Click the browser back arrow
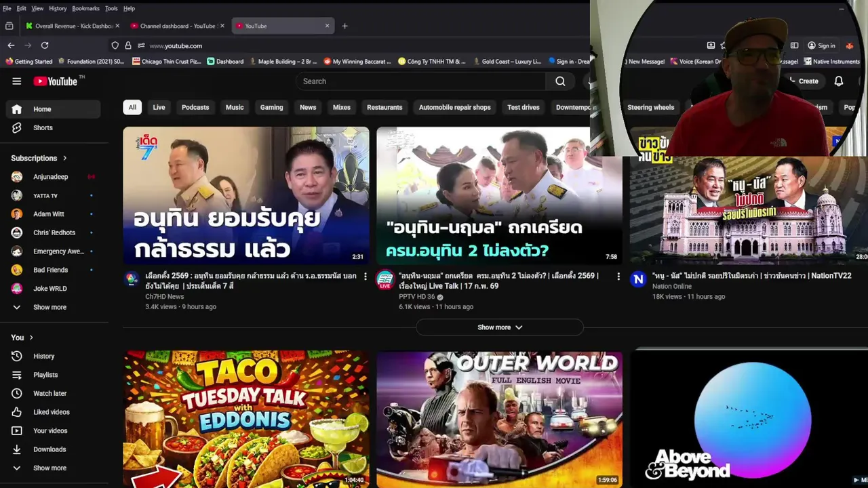 pos(11,45)
